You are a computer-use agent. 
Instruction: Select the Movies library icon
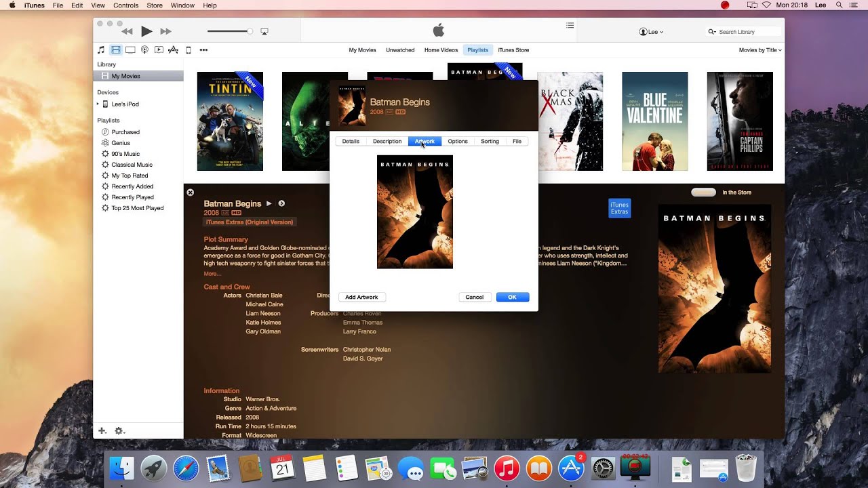click(x=116, y=49)
